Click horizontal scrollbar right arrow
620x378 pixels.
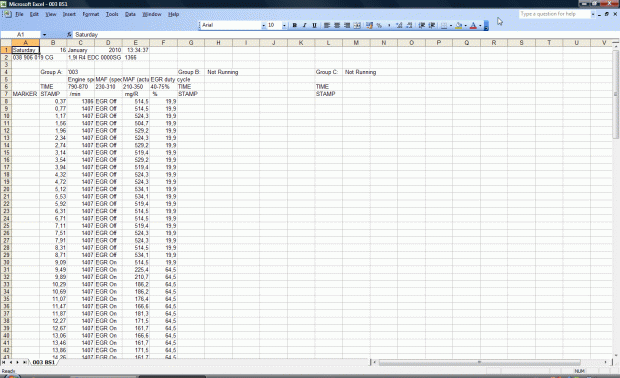pyautogui.click(x=606, y=362)
